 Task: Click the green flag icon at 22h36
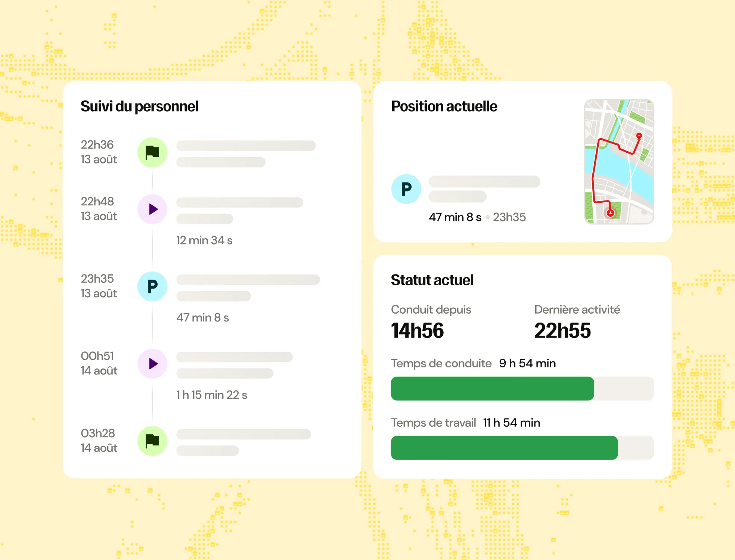[x=152, y=152]
